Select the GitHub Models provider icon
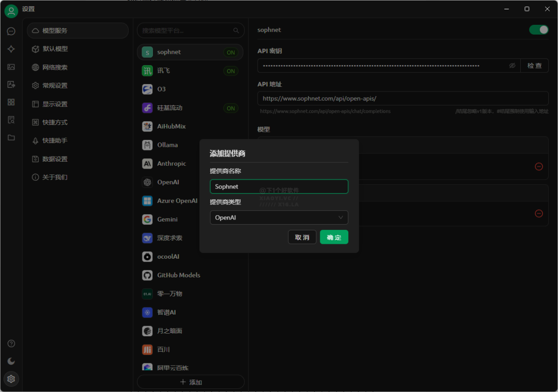 tap(147, 275)
